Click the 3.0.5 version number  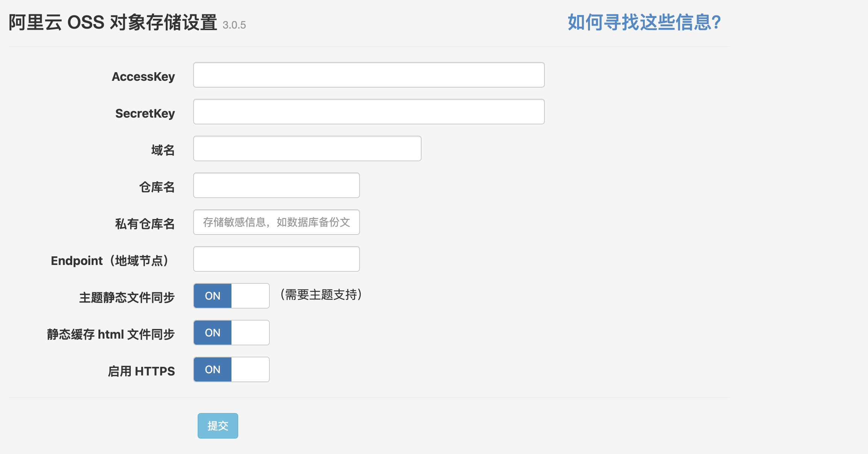(x=234, y=25)
